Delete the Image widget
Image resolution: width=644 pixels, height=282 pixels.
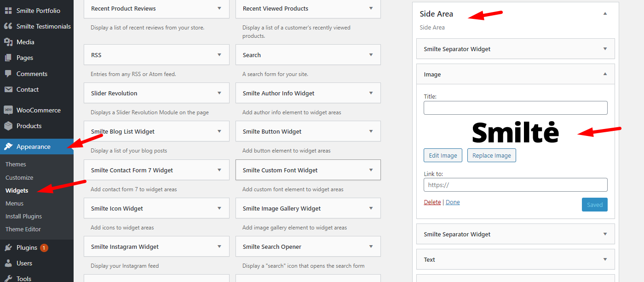(432, 202)
